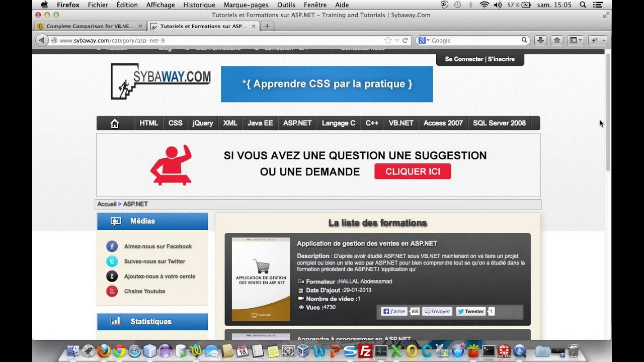This screenshot has width=644, height=362.
Task: Go to XML category in navbar
Action: (230, 123)
